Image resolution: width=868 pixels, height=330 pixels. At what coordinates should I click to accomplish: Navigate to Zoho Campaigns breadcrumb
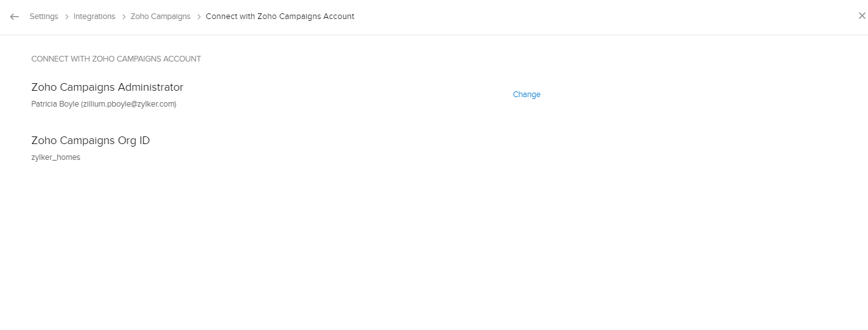[x=160, y=16]
